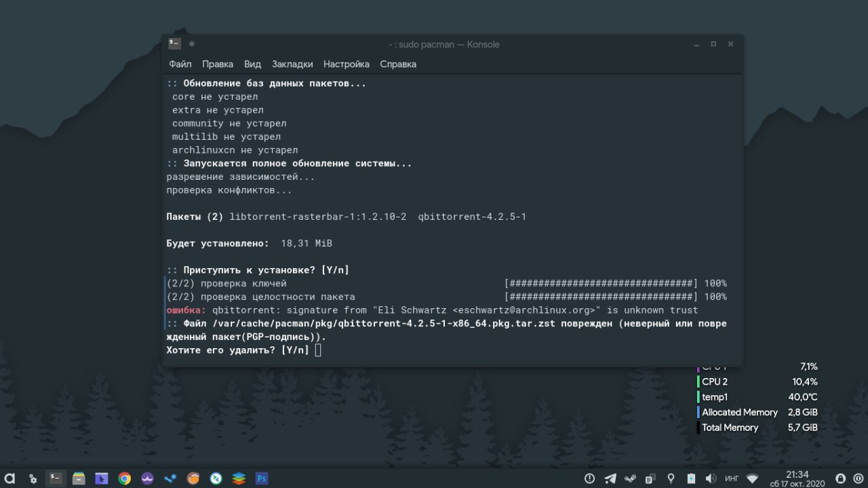Click the "archlinuxcn не устарел" line
This screenshot has height=488, width=868.
[x=235, y=150]
